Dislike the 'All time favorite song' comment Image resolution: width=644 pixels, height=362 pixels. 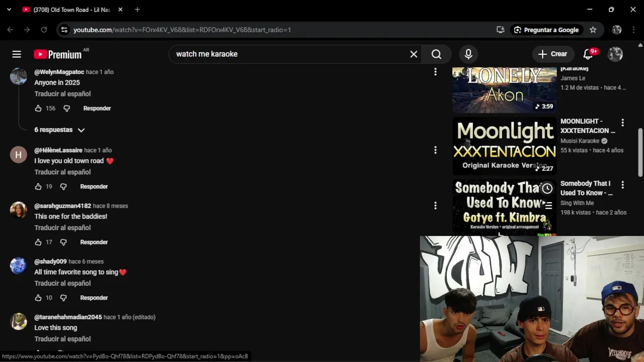pos(63,298)
